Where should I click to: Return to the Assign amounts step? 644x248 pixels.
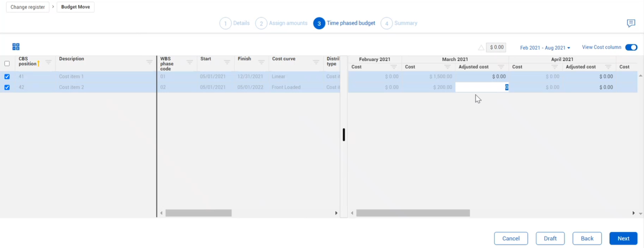282,23
